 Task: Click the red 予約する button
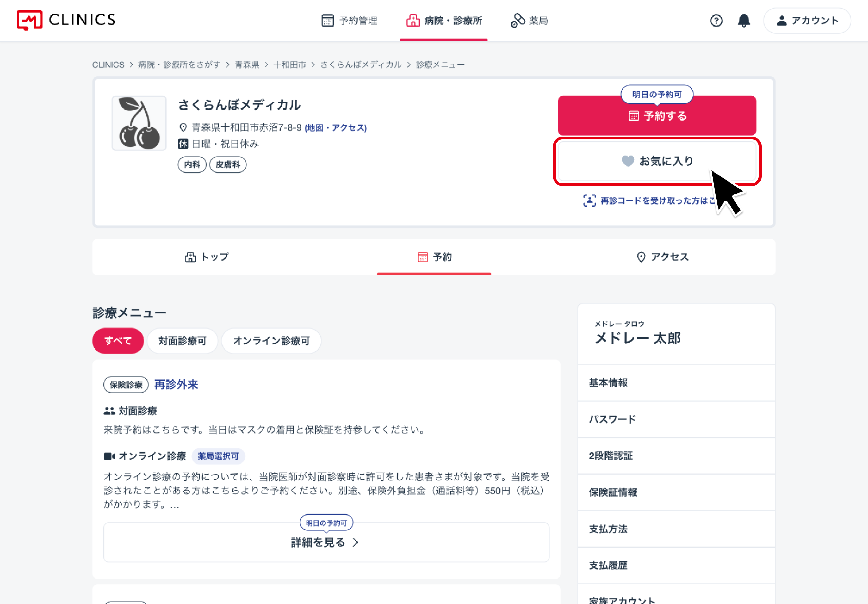click(x=657, y=116)
